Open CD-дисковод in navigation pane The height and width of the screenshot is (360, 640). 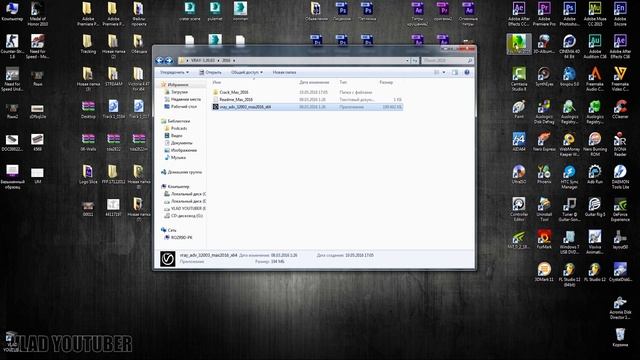(x=186, y=216)
